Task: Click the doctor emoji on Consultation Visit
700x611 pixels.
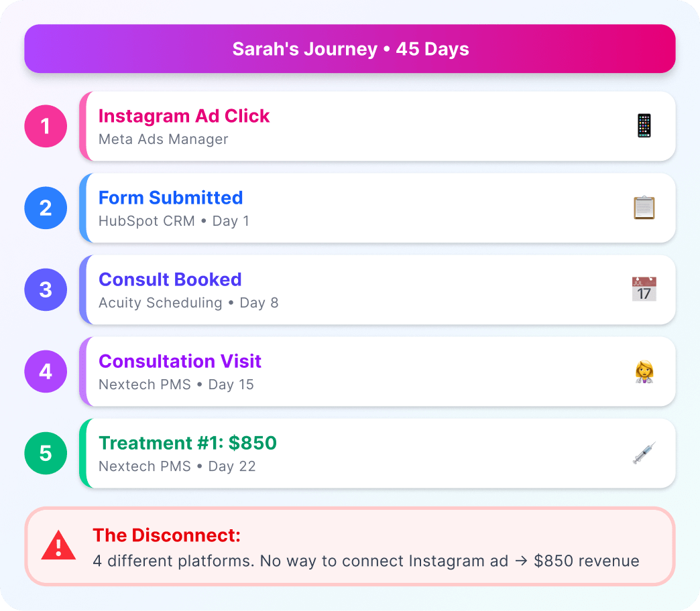Action: [x=644, y=371]
